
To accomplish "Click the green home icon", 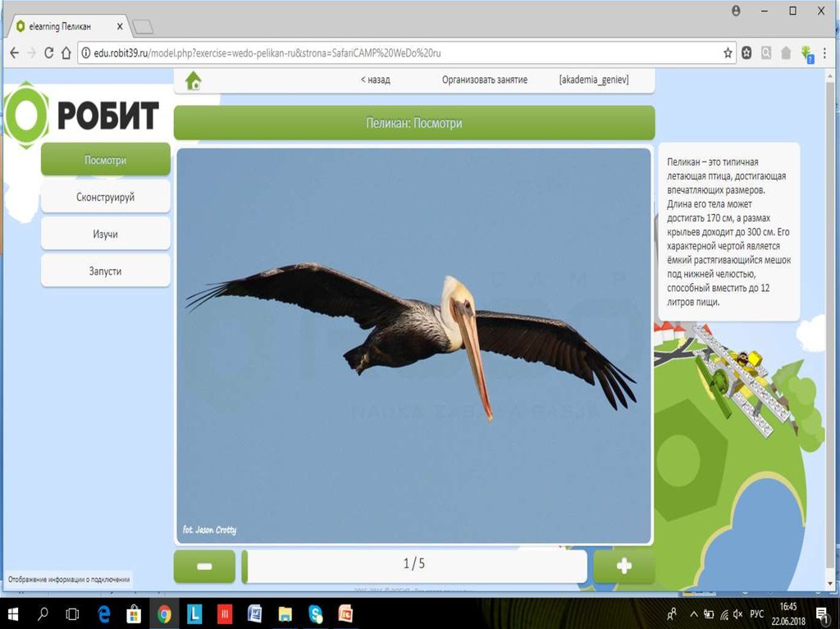I will pos(194,80).
